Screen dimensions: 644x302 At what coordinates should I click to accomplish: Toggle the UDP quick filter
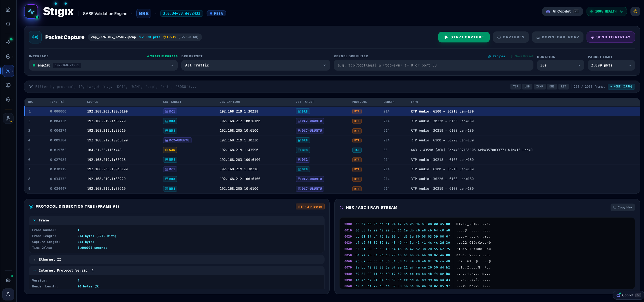click(527, 87)
